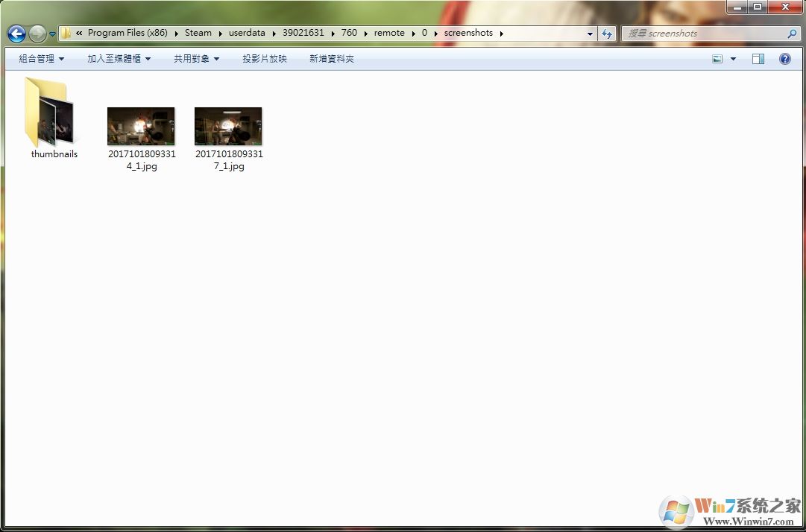
Task: Refresh the screenshots folder view
Action: click(607, 34)
